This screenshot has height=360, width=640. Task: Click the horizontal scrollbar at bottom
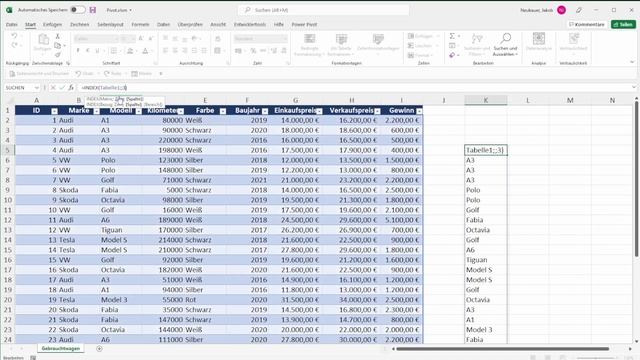point(503,349)
